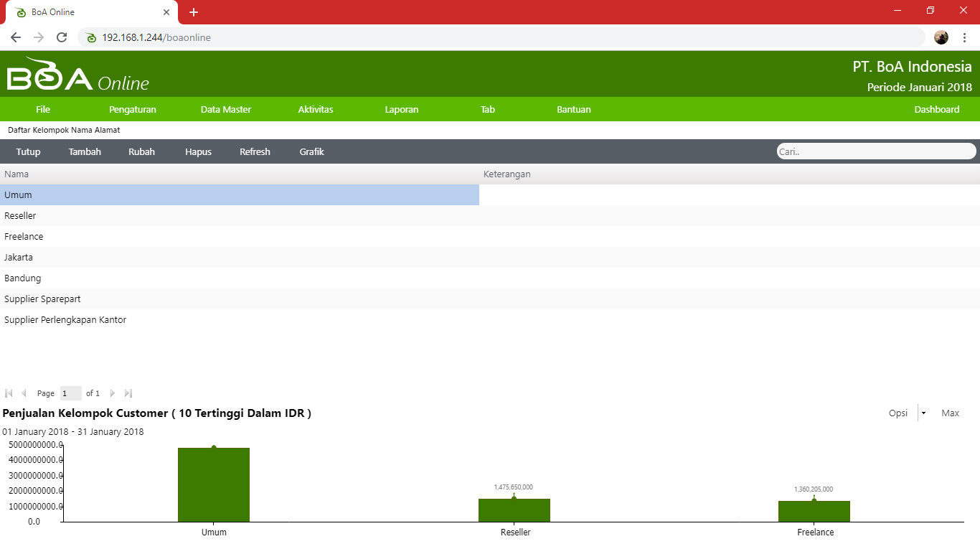The height and width of the screenshot is (549, 980).
Task: Open the Chrome three-dot menu
Action: click(964, 37)
